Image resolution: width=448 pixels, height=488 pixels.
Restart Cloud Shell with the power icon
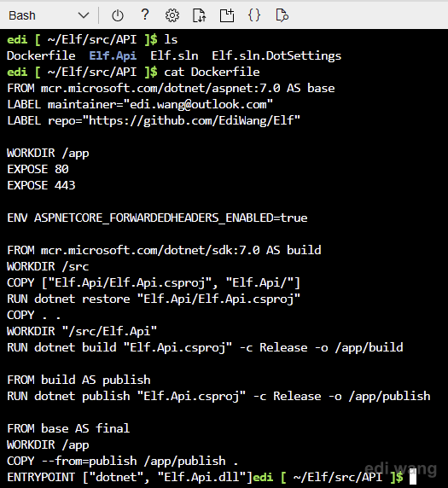pos(118,15)
